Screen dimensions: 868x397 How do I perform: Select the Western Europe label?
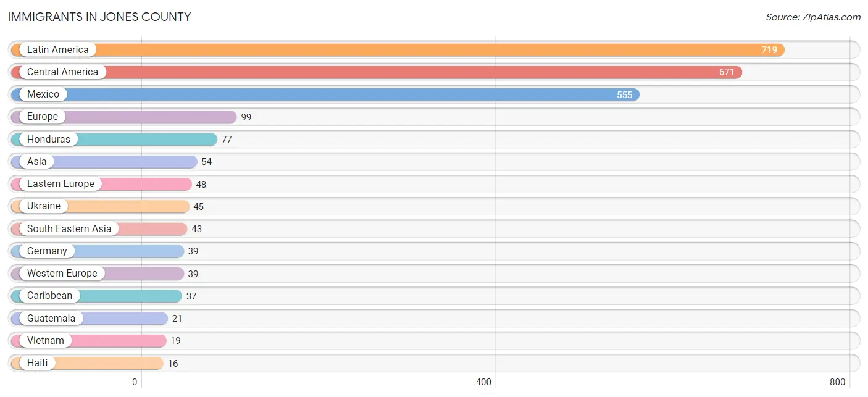click(x=62, y=274)
